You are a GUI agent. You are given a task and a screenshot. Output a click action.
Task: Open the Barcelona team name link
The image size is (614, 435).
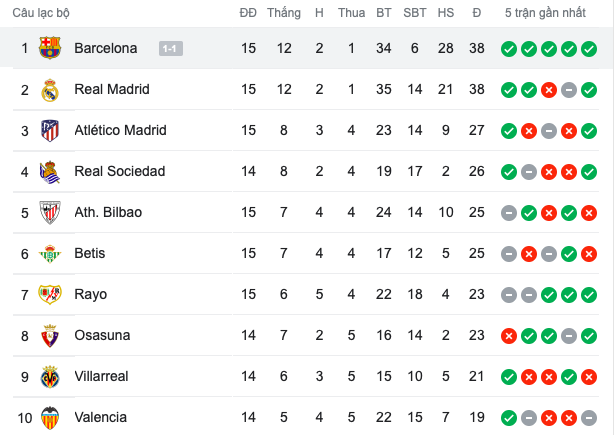click(x=105, y=48)
